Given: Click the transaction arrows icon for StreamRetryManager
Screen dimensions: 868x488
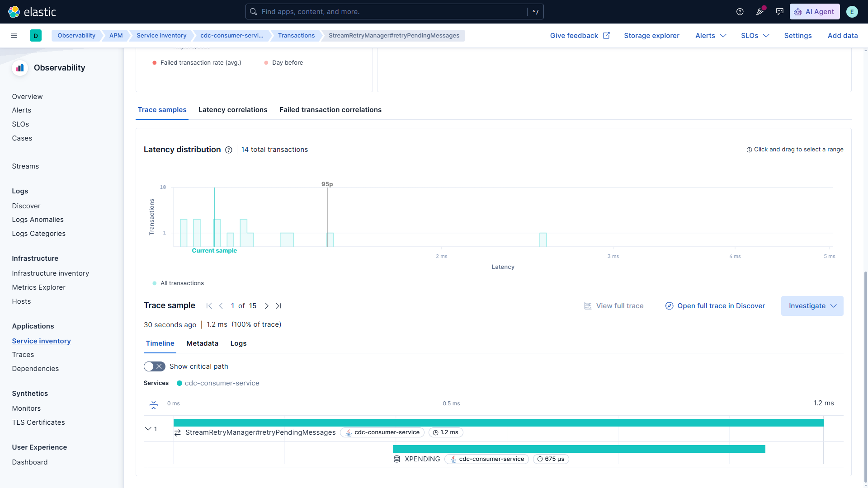Looking at the screenshot, I should (178, 433).
